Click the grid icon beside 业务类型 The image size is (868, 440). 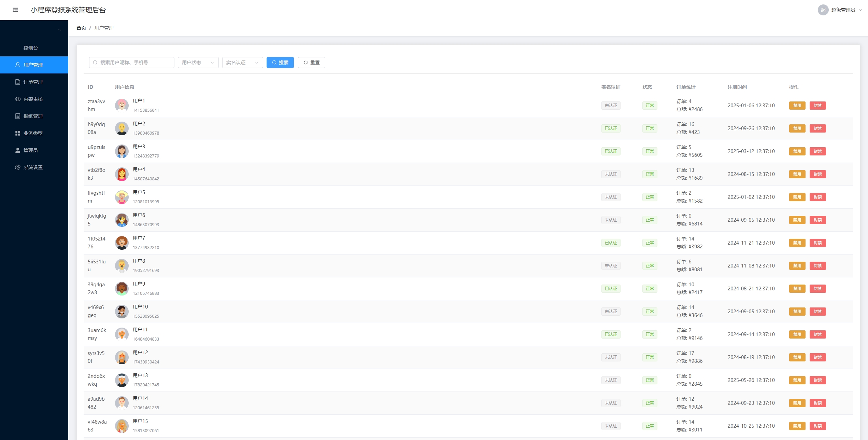coord(18,133)
